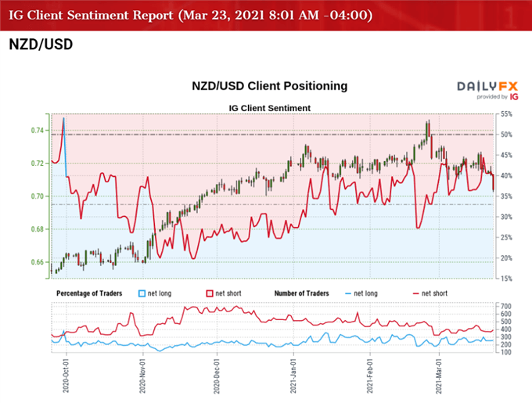Viewport: 532px width, 403px height.
Task: Click the 100 traders axis label
Action: (506, 352)
